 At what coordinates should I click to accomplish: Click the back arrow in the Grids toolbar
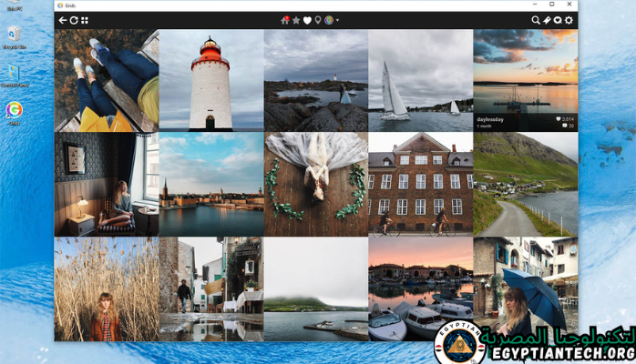pyautogui.click(x=63, y=20)
